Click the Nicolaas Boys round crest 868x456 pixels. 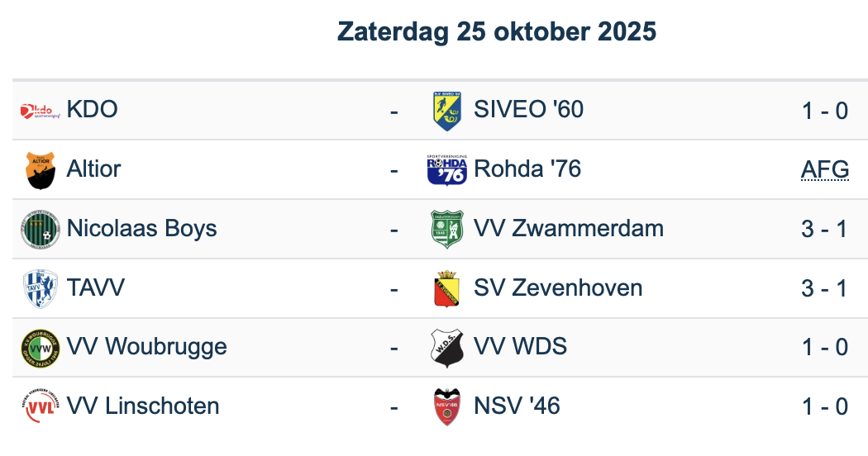[40, 229]
